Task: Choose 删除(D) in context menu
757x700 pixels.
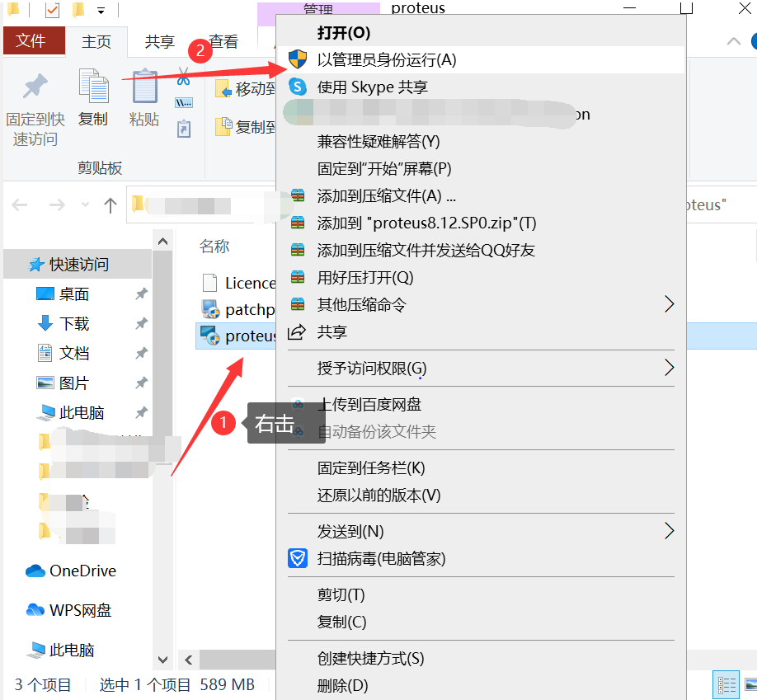Action: (482, 685)
